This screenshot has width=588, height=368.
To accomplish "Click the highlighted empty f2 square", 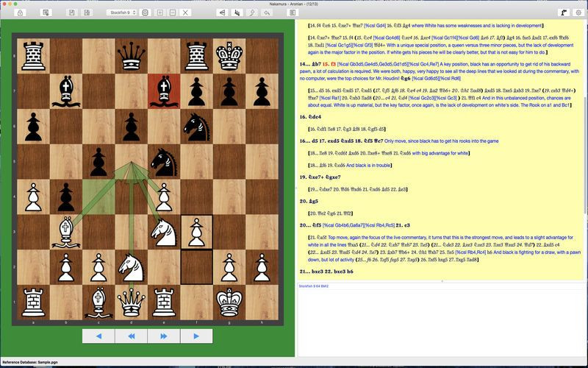I will [196, 267].
